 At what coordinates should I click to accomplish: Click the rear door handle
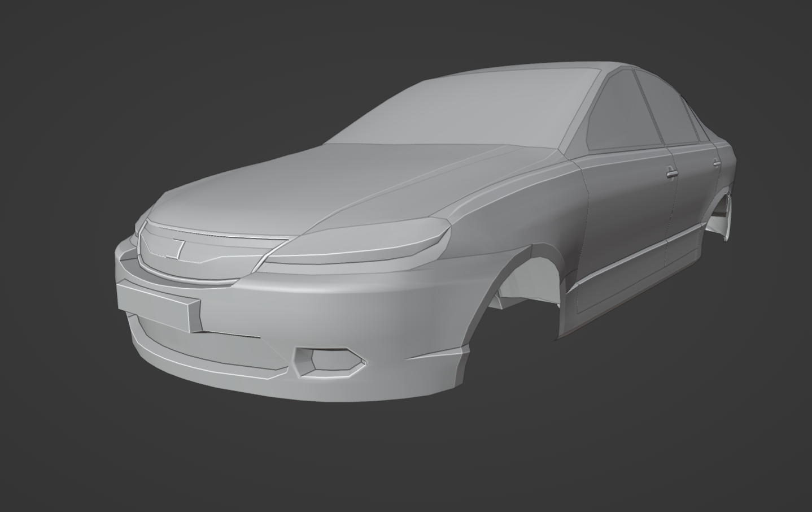(x=716, y=163)
